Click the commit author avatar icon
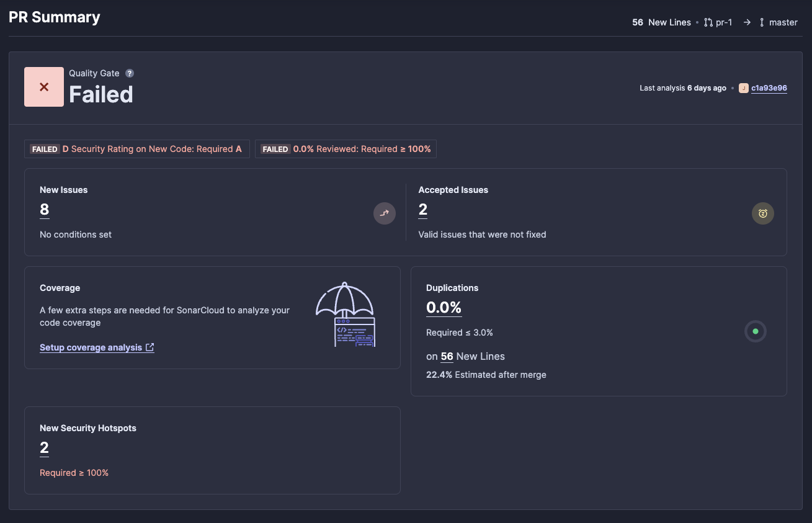This screenshot has height=523, width=812. tap(743, 88)
